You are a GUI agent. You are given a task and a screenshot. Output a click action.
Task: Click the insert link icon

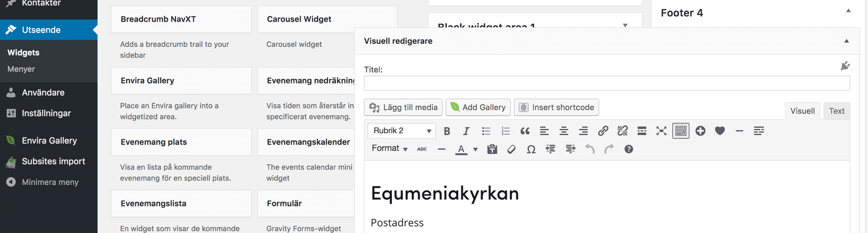(603, 131)
